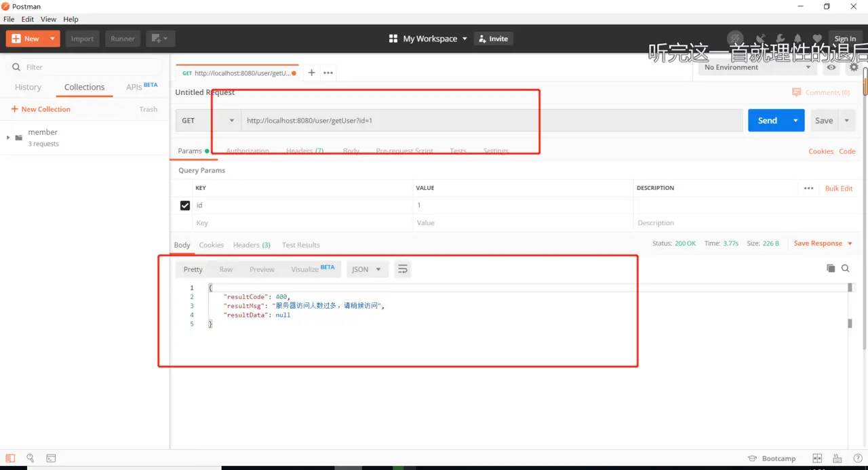Click the empty Key field in params

[x=303, y=223]
